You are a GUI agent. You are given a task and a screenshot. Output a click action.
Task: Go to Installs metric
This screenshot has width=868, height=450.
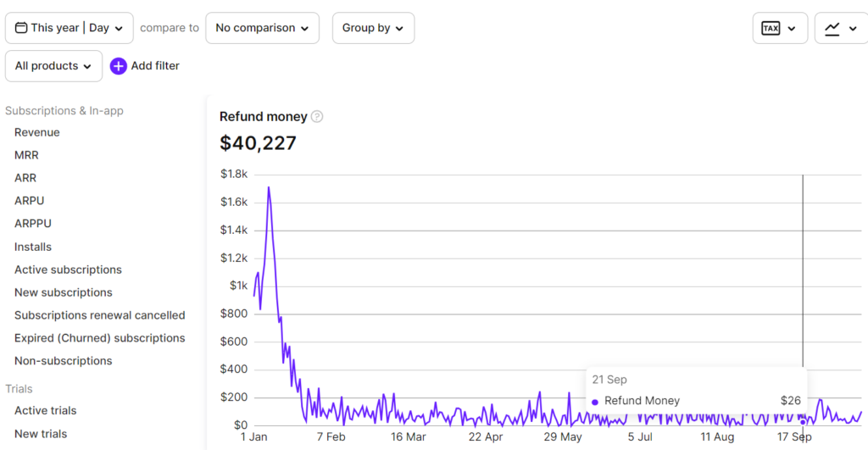point(33,247)
